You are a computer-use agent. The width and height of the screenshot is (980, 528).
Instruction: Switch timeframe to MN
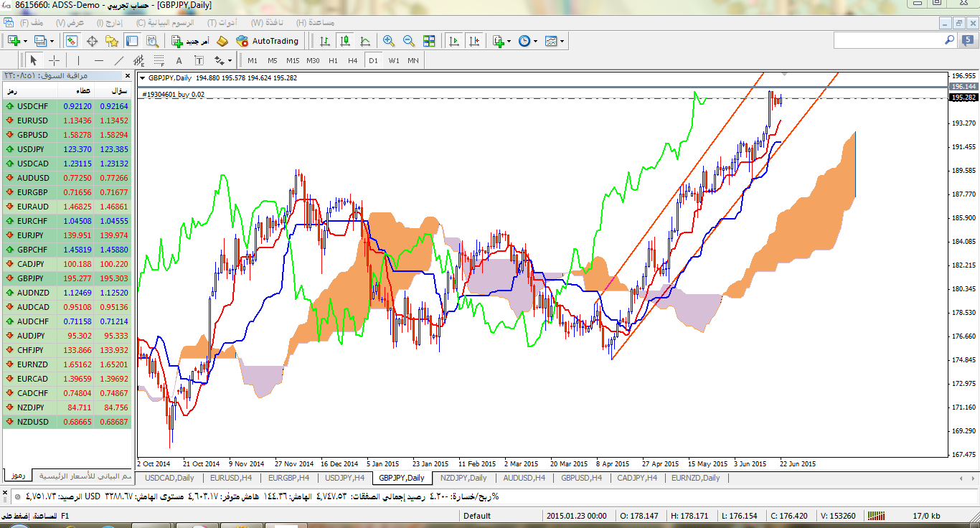(413, 60)
